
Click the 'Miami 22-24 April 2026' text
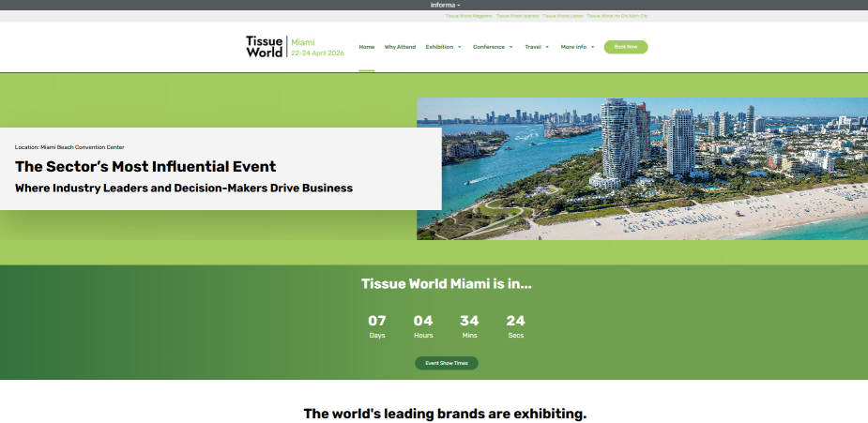click(317, 48)
